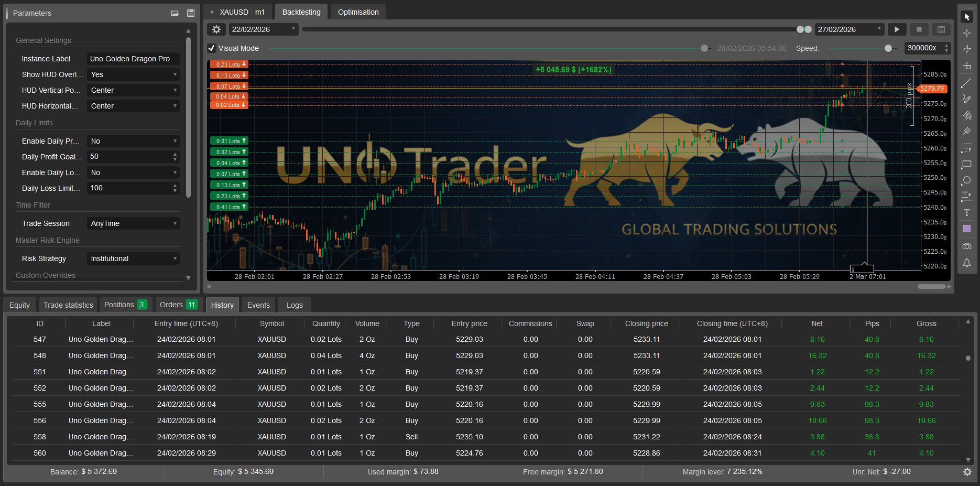Select the pencil freehand drawing tool

click(966, 99)
